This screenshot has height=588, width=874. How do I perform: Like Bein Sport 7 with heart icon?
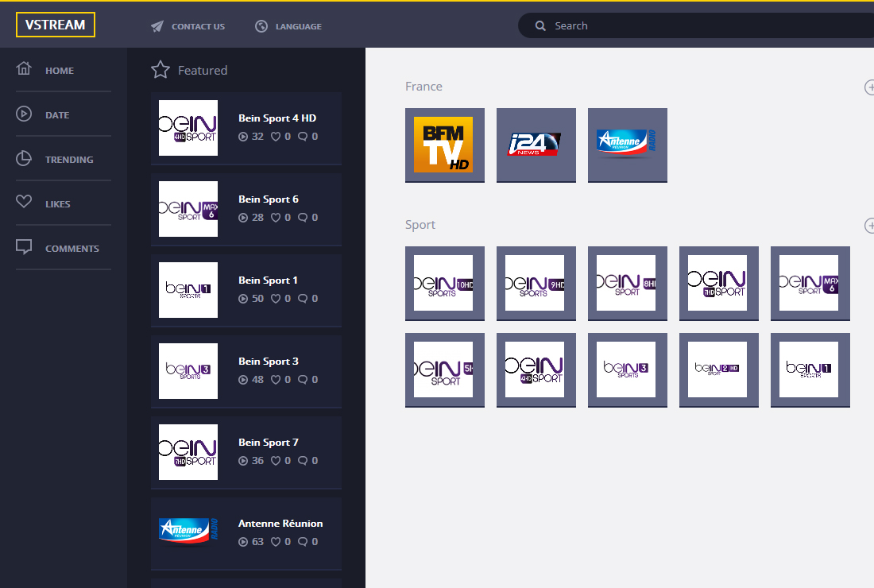pos(276,461)
